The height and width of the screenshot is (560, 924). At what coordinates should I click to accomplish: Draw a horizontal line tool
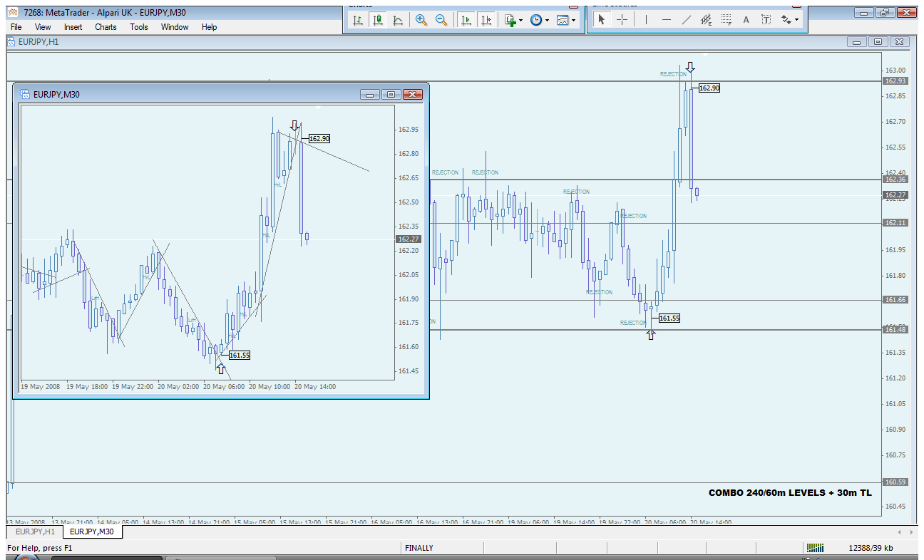pyautogui.click(x=667, y=20)
